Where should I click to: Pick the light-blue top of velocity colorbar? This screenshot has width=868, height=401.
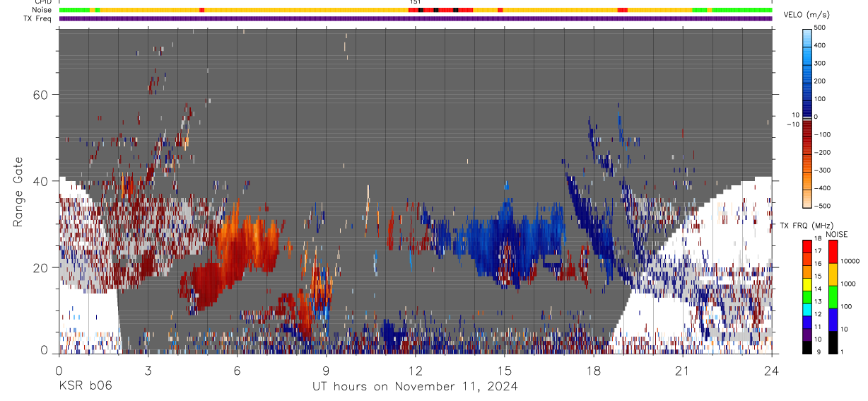[x=807, y=37]
